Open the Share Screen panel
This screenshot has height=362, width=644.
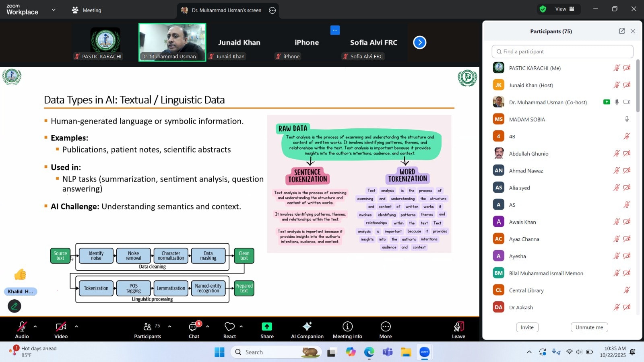pos(266,330)
